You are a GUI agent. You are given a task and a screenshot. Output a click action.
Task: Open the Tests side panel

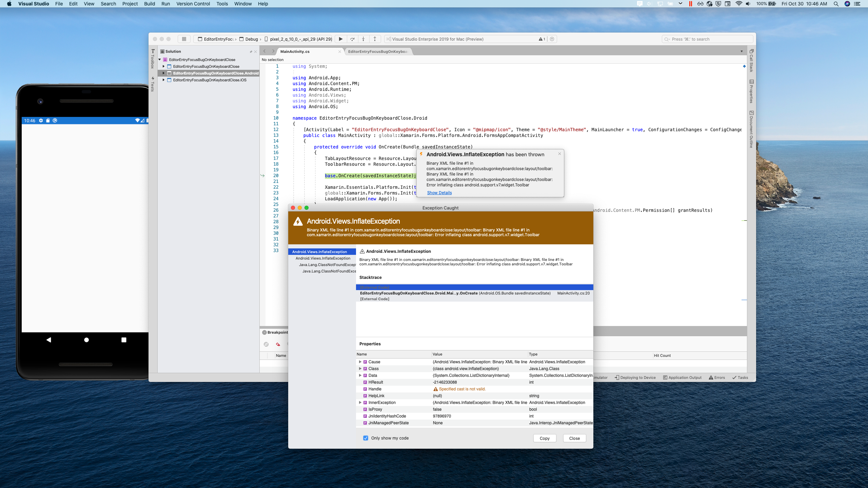(153, 84)
